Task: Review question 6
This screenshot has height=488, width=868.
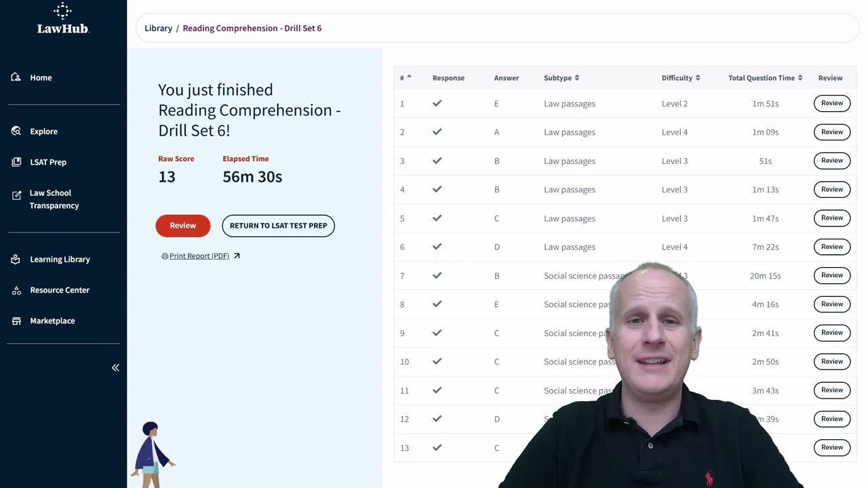Action: [832, 247]
